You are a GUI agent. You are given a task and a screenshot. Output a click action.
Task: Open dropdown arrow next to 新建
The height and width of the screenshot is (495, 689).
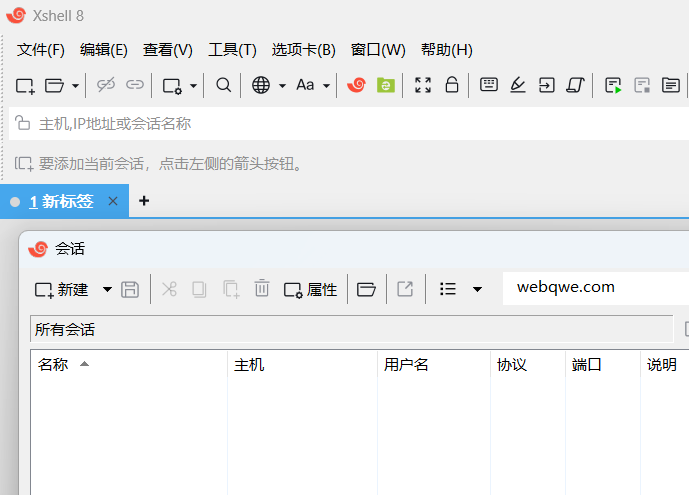point(107,289)
